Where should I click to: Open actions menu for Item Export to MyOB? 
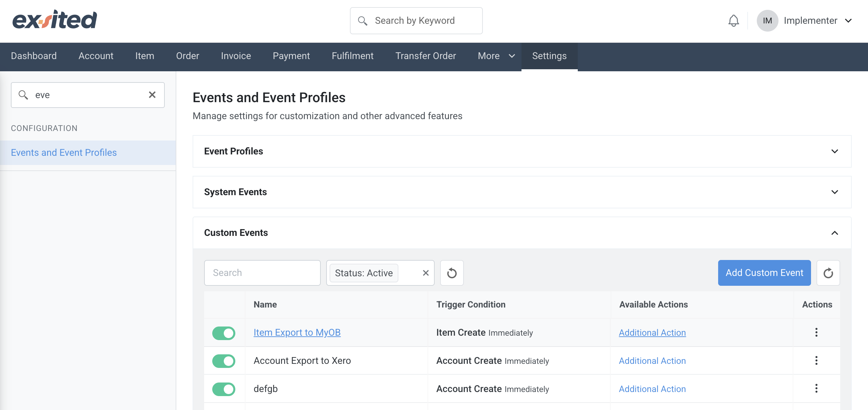816,332
